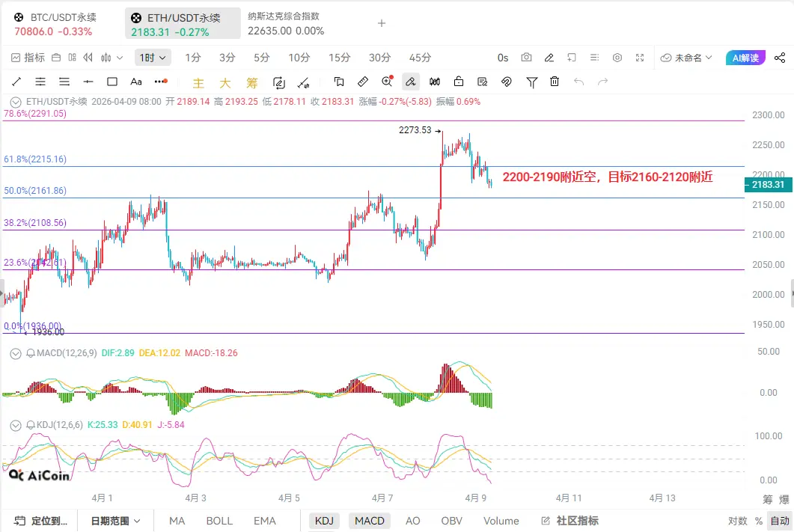The image size is (794, 532).
Task: Toggle the AO indicator
Action: point(412,521)
